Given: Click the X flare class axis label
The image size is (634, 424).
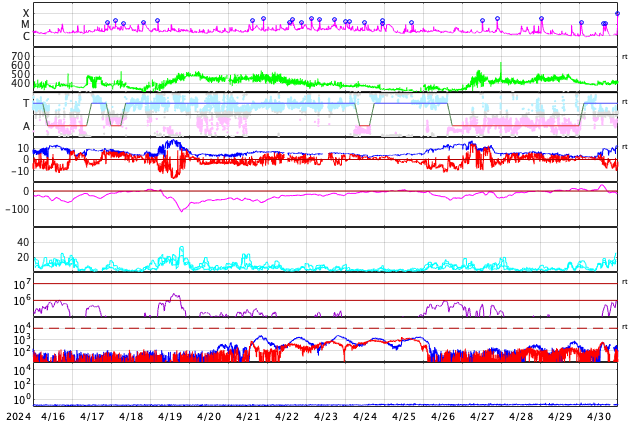Looking at the screenshot, I should point(26,13).
